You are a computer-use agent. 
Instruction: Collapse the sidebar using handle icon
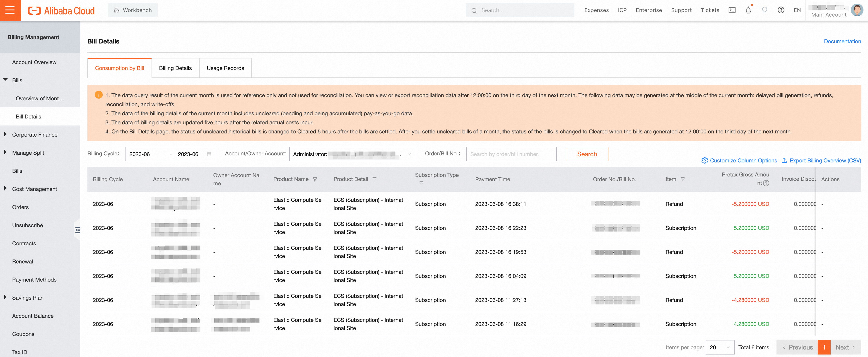pos(78,230)
